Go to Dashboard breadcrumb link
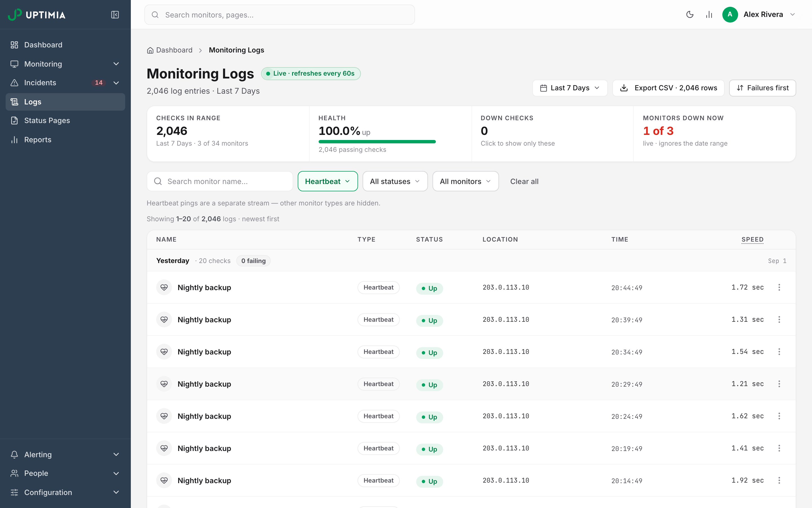The image size is (812, 508). point(170,50)
